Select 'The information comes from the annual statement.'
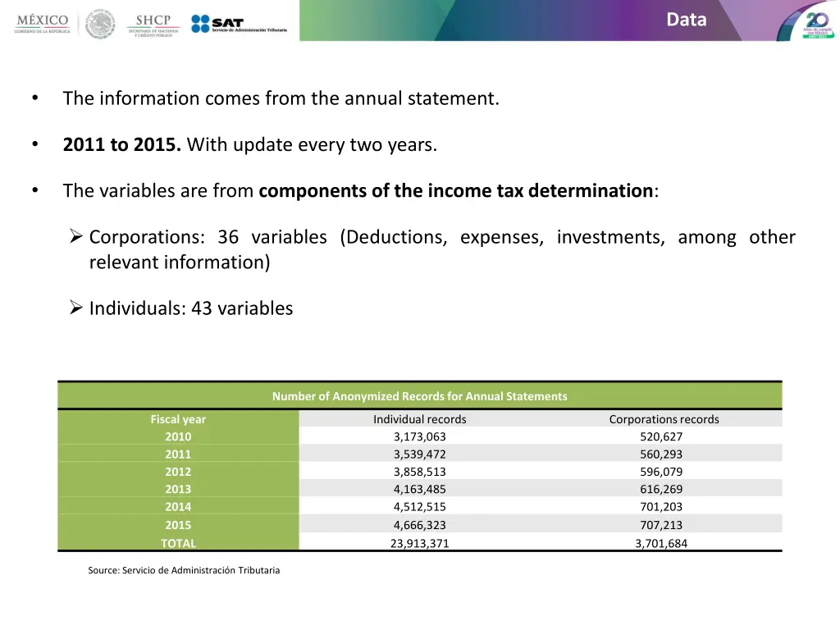840x630 pixels. point(281,98)
